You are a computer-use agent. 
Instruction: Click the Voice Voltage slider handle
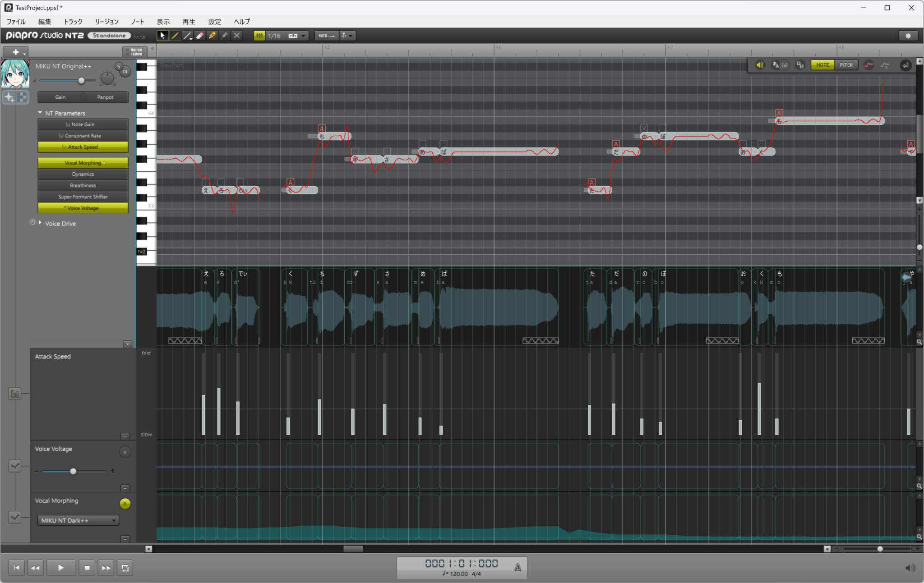tap(73, 471)
